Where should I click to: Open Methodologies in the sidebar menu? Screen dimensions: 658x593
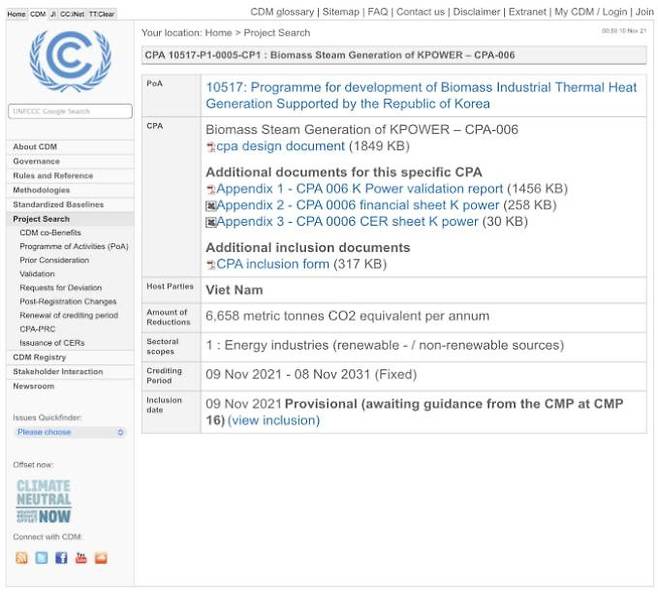coord(41,190)
